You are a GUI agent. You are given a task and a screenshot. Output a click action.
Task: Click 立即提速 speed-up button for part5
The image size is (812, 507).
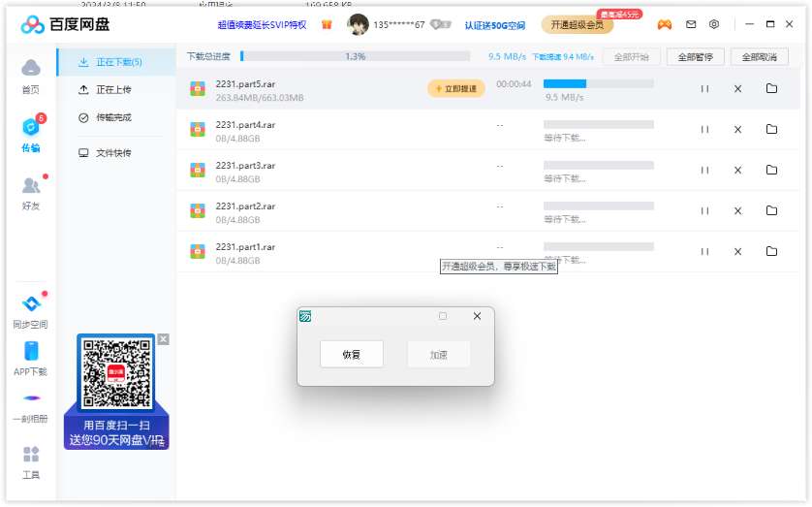pos(455,89)
